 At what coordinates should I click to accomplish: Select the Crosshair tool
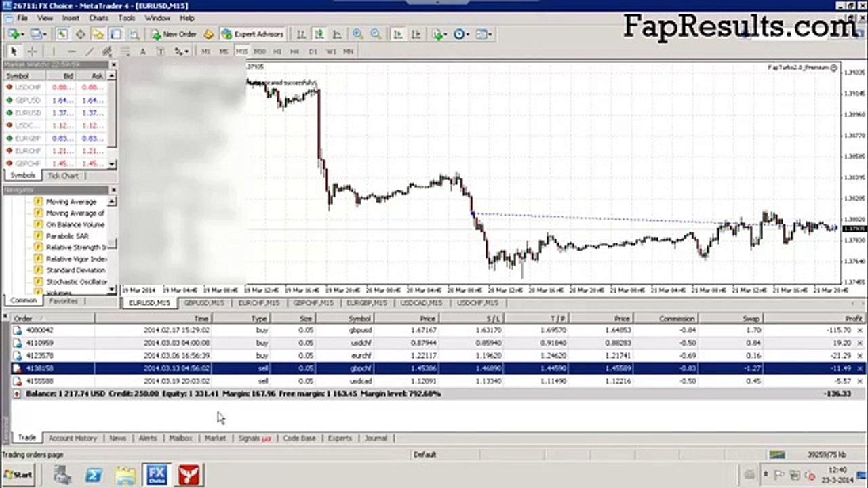32,51
